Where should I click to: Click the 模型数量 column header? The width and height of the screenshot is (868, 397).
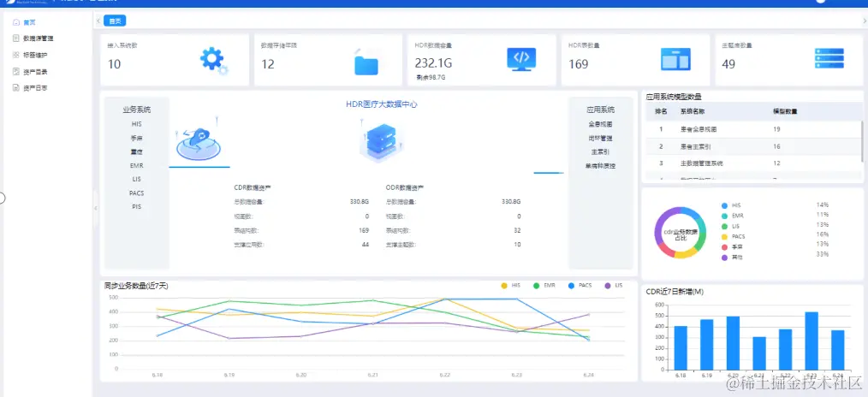785,111
